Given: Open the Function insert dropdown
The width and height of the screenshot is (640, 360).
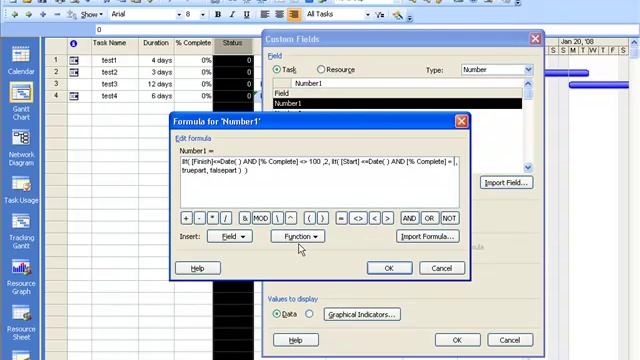Looking at the screenshot, I should click(298, 236).
